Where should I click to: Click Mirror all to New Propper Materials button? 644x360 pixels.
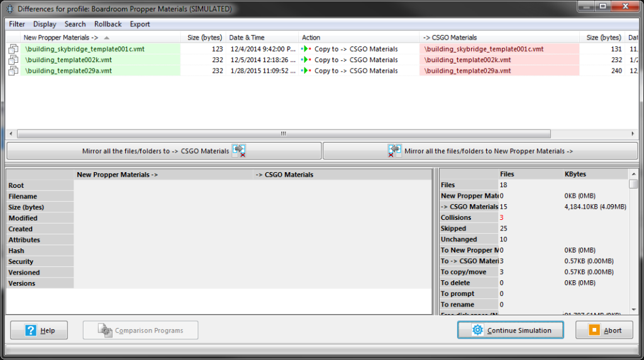coord(480,151)
